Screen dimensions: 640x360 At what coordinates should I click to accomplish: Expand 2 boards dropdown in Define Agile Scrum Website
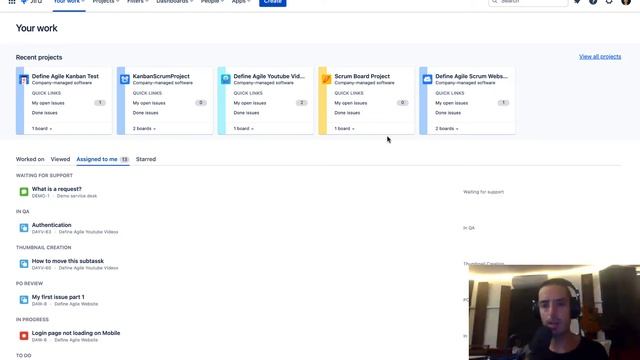[x=447, y=129]
